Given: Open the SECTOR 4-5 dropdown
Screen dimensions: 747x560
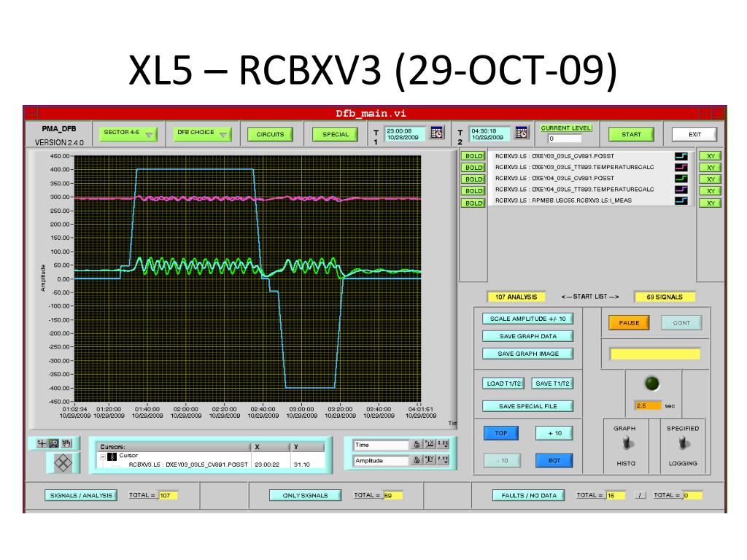Looking at the screenshot, I should [127, 133].
